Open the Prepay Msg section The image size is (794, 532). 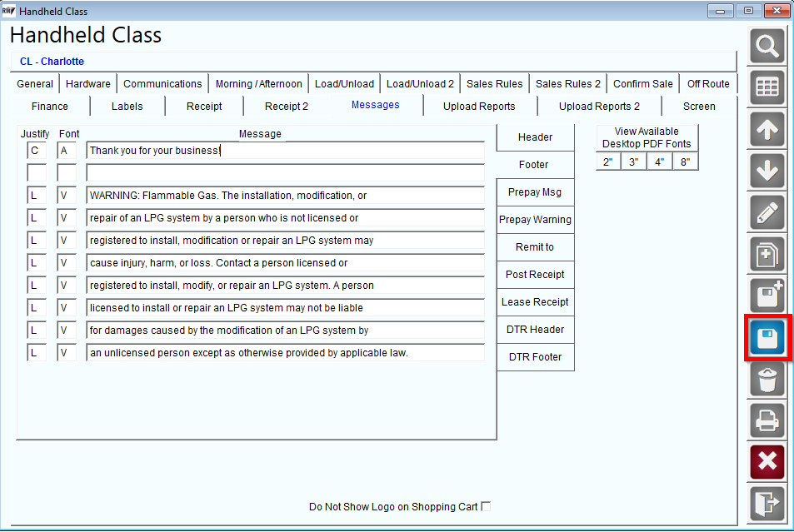[x=535, y=192]
